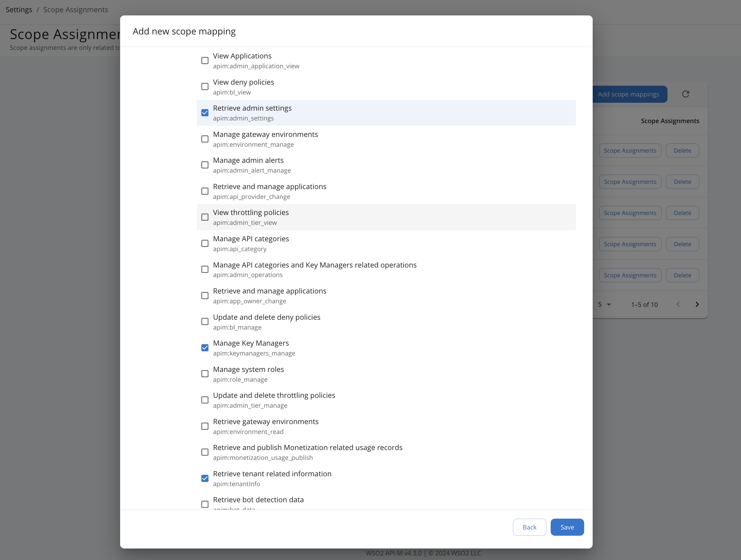This screenshot has width=741, height=560.
Task: Go to the next page of scope assignments
Action: 697,304
